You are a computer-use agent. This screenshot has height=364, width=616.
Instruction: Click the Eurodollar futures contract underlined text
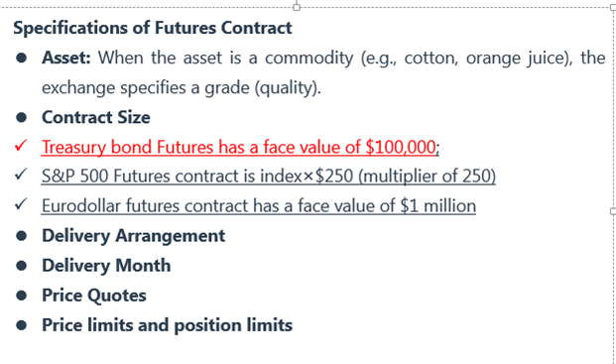259,206
